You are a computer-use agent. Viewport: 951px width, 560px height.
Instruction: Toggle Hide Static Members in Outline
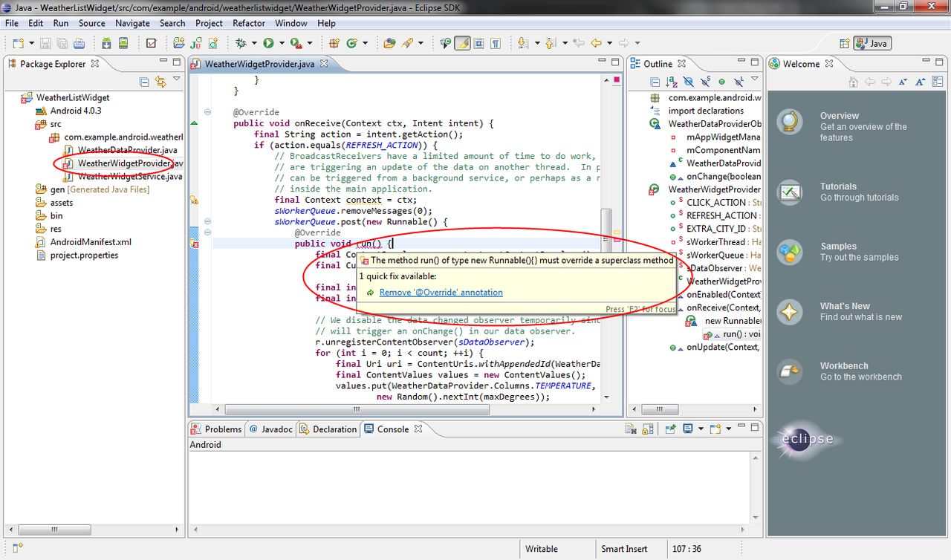click(x=705, y=82)
